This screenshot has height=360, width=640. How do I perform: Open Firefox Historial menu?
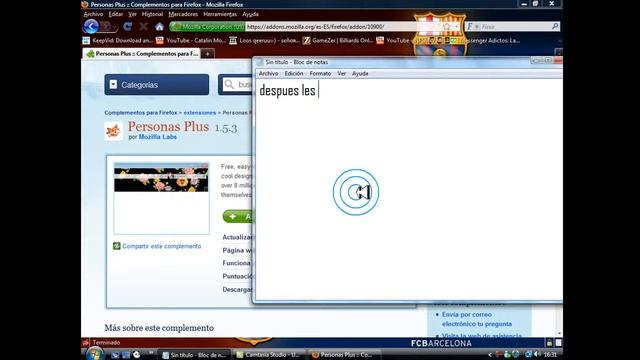(152, 14)
